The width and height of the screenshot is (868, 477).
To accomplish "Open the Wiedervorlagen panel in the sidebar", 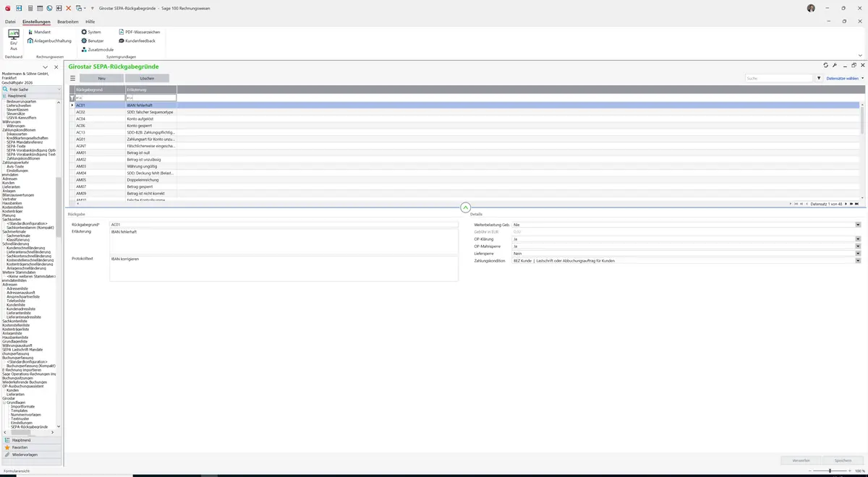I will coord(31,455).
